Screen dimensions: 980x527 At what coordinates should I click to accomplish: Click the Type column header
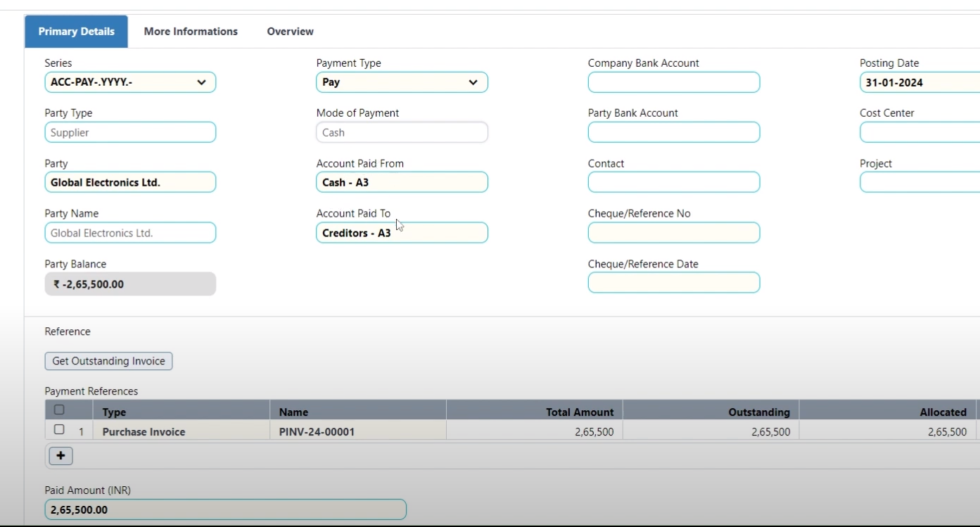tap(181, 412)
